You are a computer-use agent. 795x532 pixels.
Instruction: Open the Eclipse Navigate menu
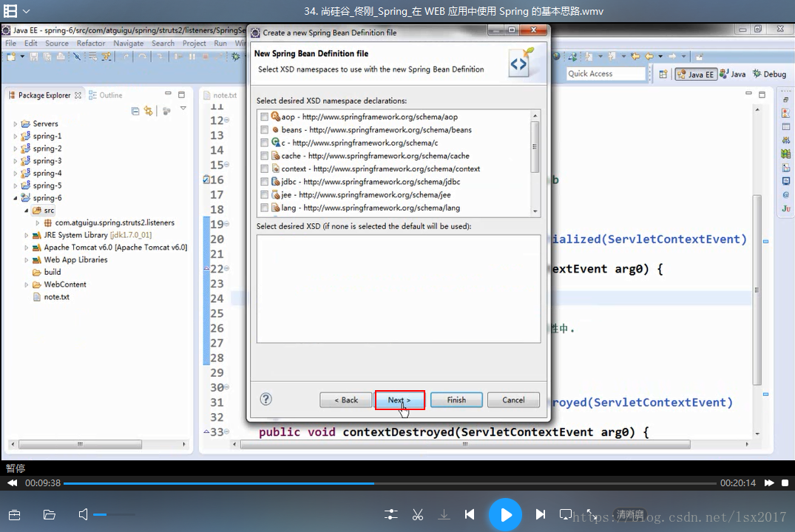[x=128, y=44]
